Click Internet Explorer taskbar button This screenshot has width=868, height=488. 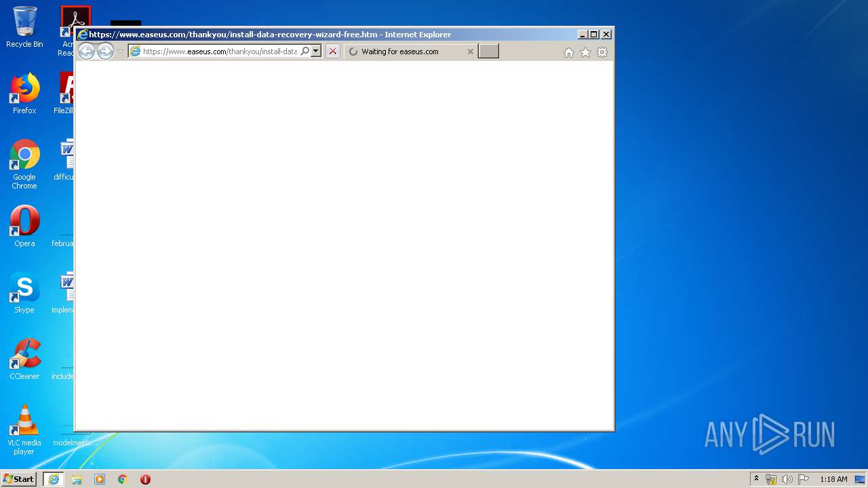click(x=54, y=479)
